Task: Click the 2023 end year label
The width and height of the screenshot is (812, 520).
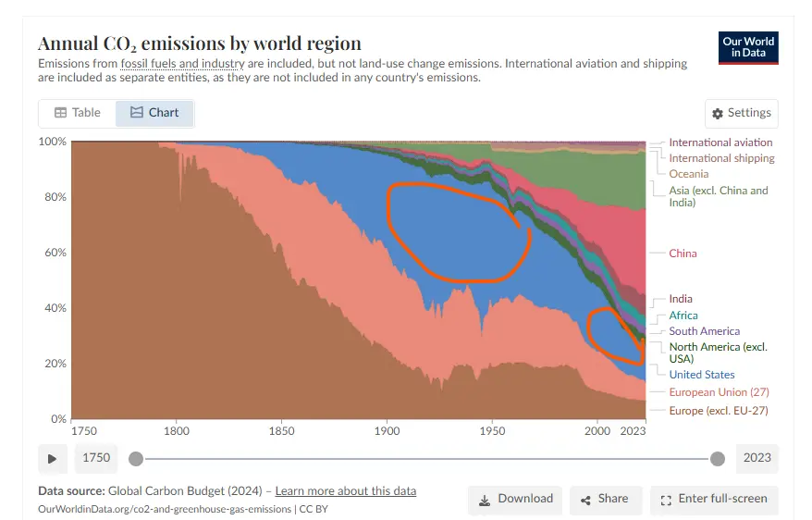Action: coord(757,458)
